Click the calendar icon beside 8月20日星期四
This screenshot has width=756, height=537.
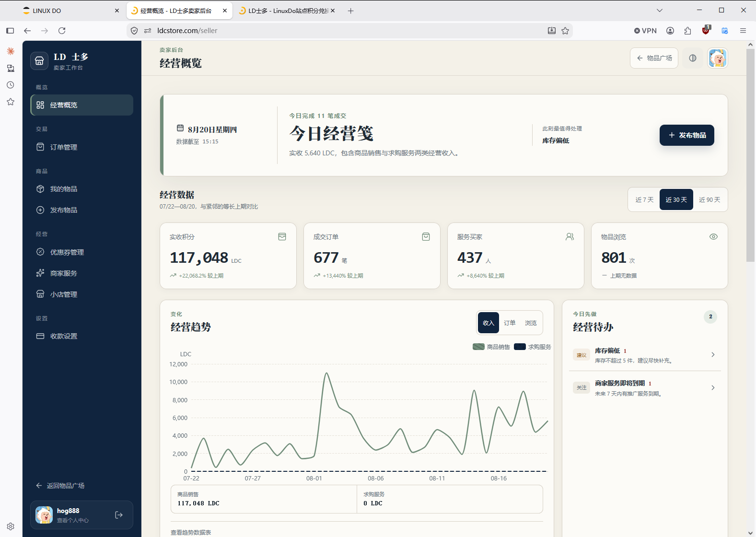[180, 128]
